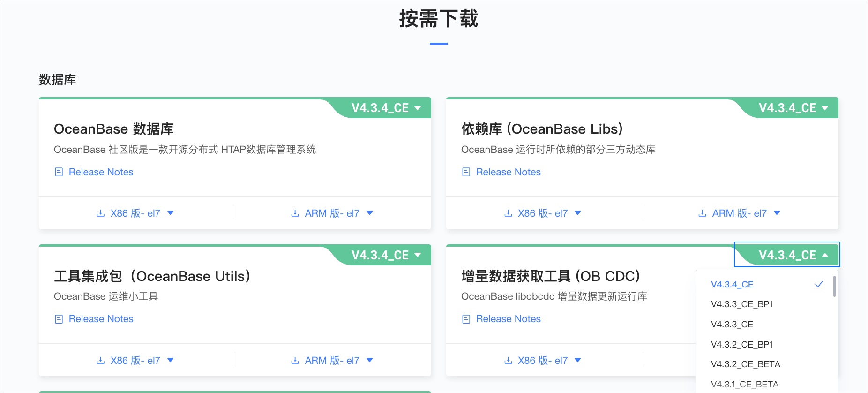
Task: Click the document icon beside OceanBase Libs Release Notes
Action: point(466,172)
